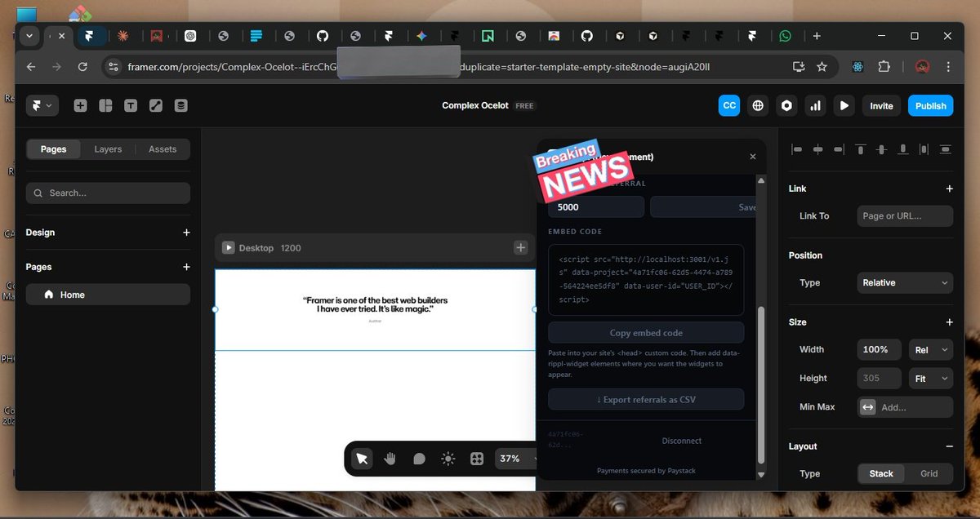
Task: Click align top icon in properties
Action: point(861,149)
